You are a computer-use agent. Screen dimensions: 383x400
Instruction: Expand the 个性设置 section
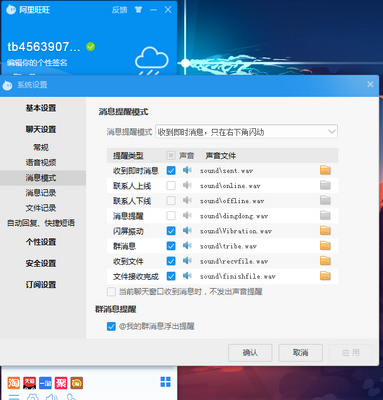pos(41,242)
